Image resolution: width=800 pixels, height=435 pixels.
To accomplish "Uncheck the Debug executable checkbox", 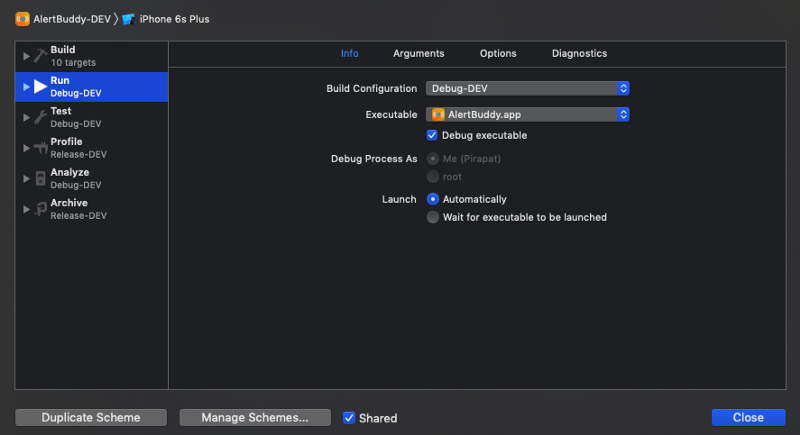I will (x=432, y=135).
